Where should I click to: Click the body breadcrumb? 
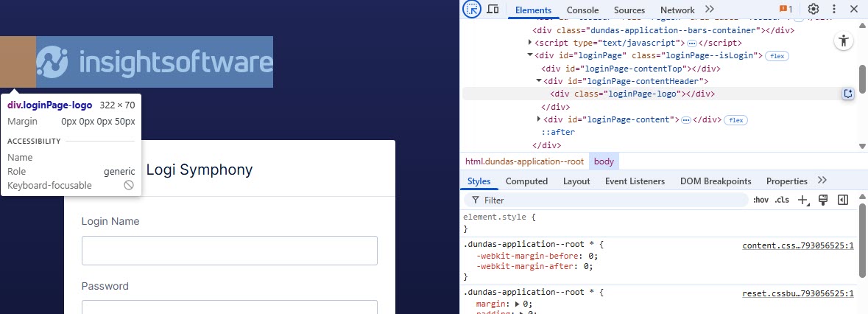[x=604, y=161]
